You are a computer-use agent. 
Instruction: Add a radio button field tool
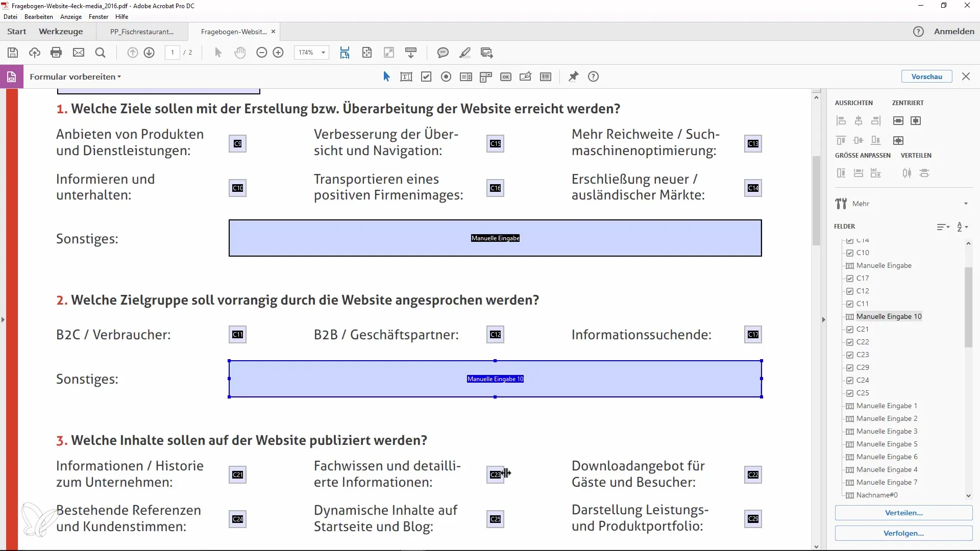coord(446,77)
